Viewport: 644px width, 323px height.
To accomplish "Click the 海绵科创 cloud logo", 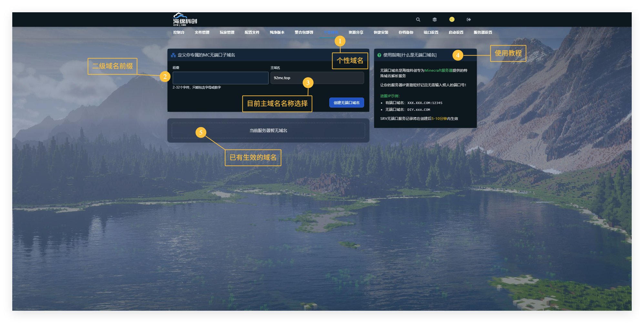I will 185,19.
